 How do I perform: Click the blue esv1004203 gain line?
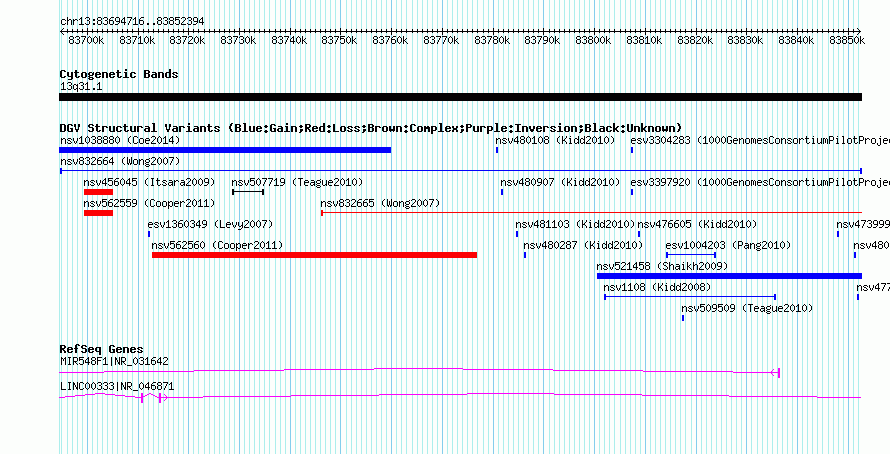(x=691, y=255)
